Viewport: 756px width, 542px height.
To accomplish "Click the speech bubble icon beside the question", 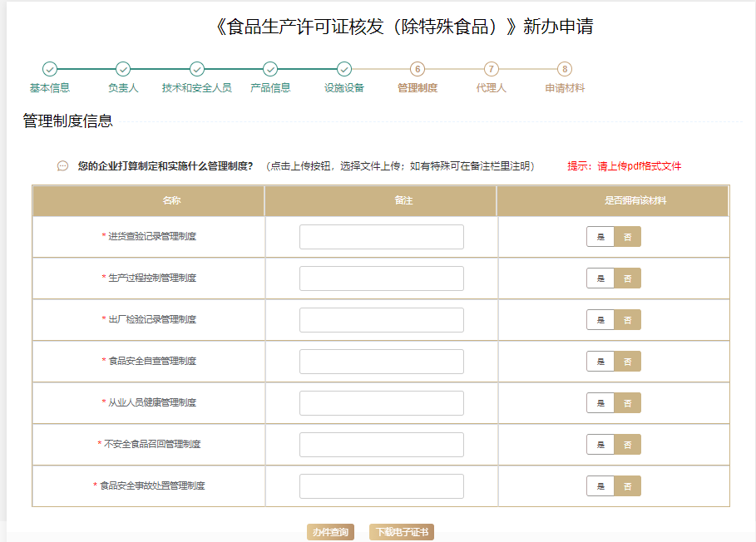I will click(x=62, y=166).
